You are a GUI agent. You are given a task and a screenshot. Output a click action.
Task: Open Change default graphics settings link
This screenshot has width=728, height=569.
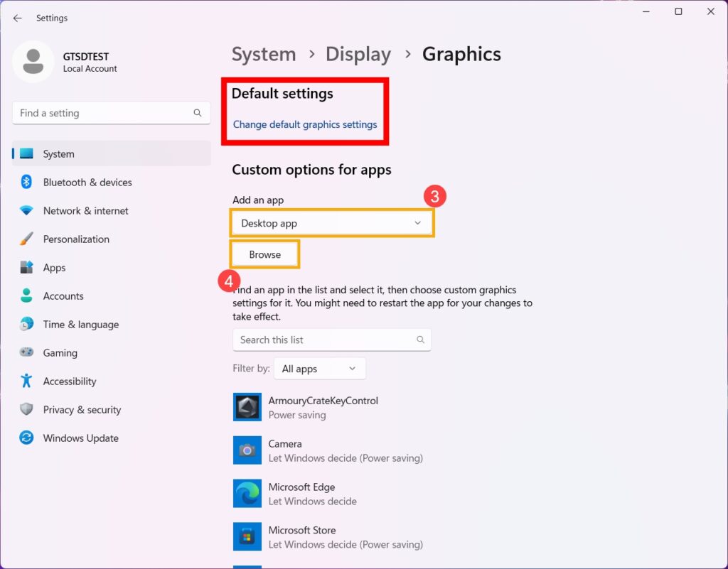tap(304, 124)
